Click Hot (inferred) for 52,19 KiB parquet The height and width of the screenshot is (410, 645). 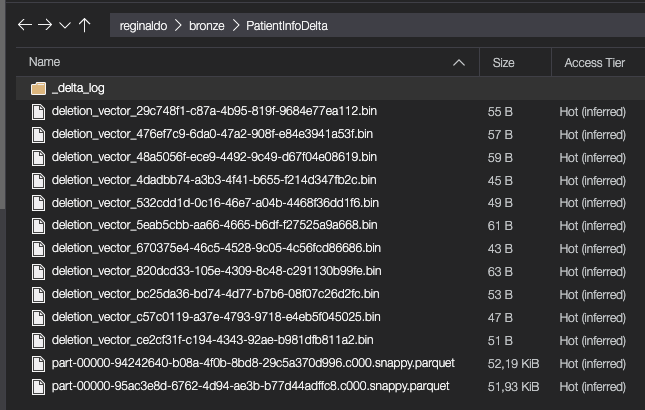pyautogui.click(x=592, y=364)
